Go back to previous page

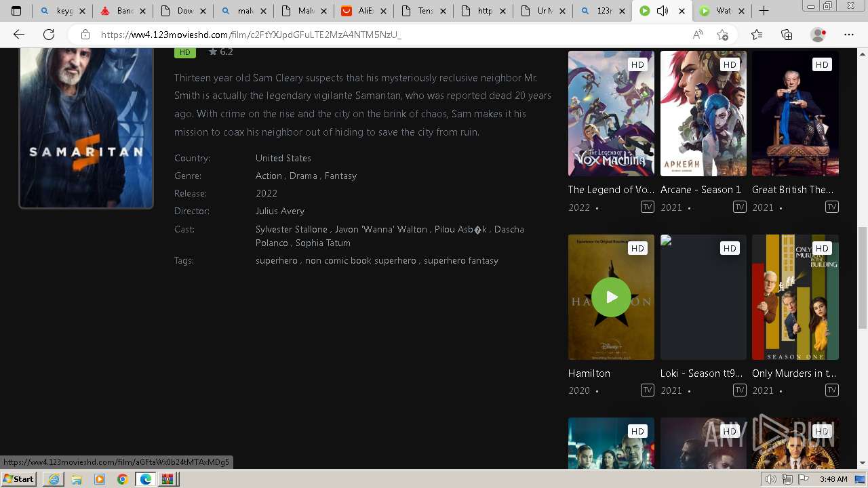pos(19,35)
